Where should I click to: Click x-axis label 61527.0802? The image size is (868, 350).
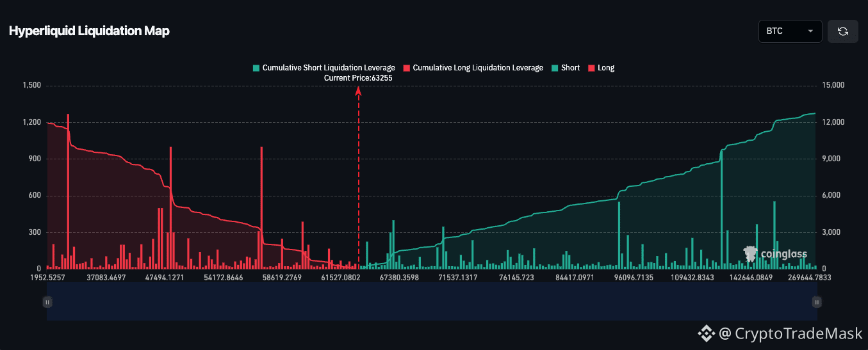[340, 278]
